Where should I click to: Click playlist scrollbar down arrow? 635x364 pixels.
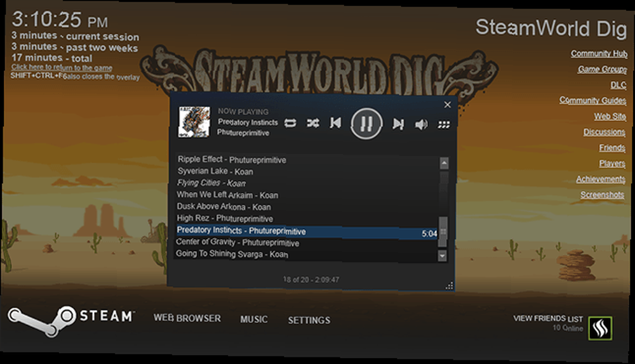[x=443, y=256]
